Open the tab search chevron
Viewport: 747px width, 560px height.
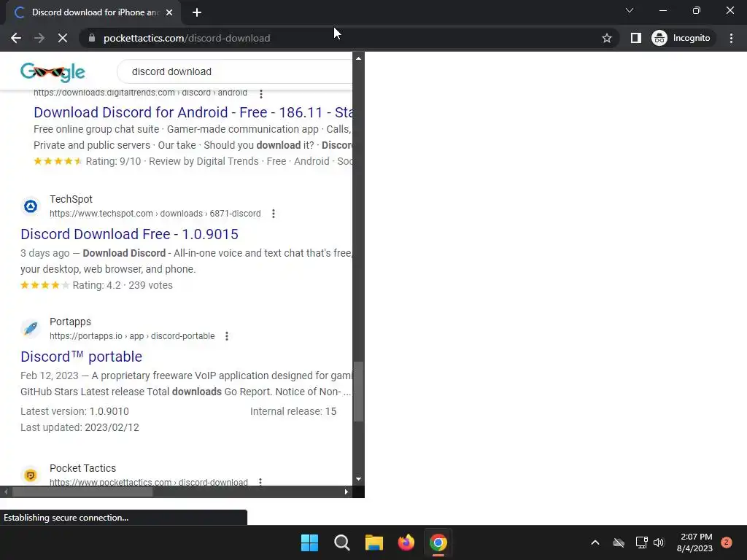point(630,10)
